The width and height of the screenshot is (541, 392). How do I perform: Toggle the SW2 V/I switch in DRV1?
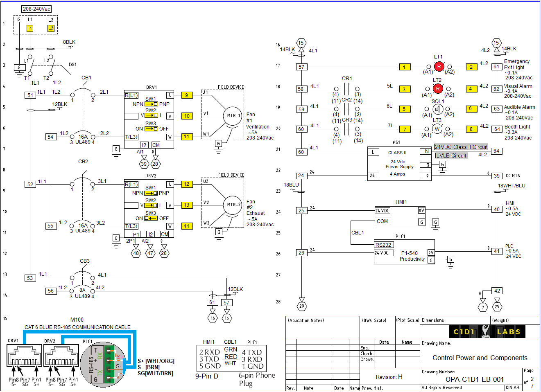point(151,115)
